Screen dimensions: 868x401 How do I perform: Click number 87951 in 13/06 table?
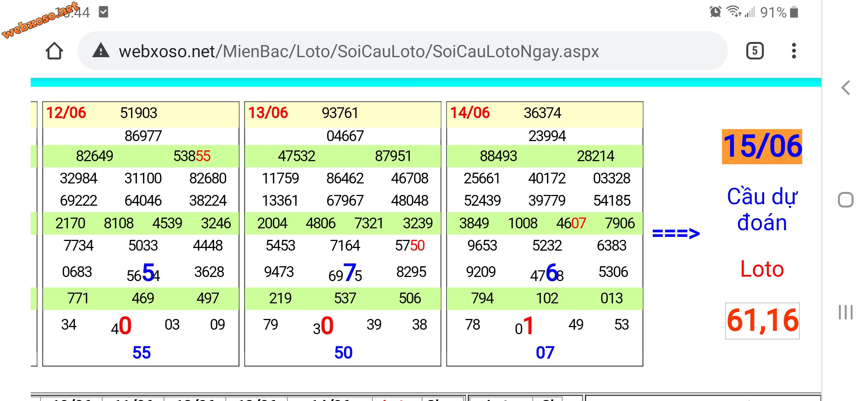[393, 156]
